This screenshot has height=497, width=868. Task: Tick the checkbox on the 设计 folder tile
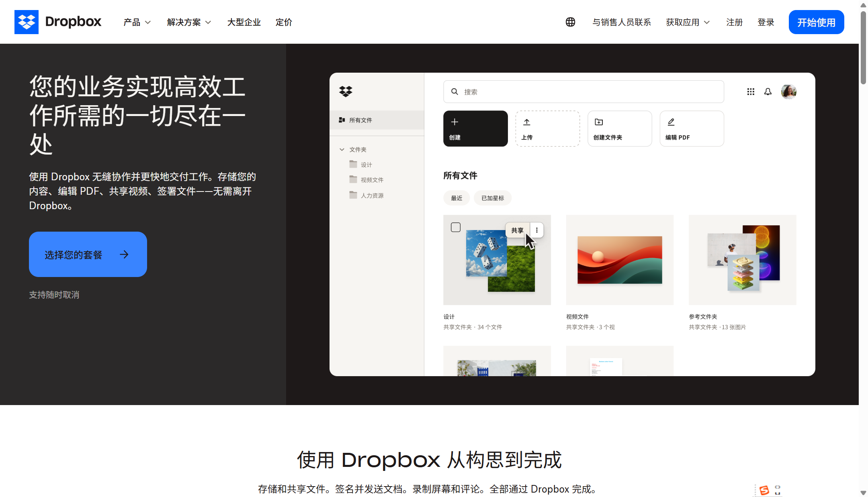click(x=456, y=227)
